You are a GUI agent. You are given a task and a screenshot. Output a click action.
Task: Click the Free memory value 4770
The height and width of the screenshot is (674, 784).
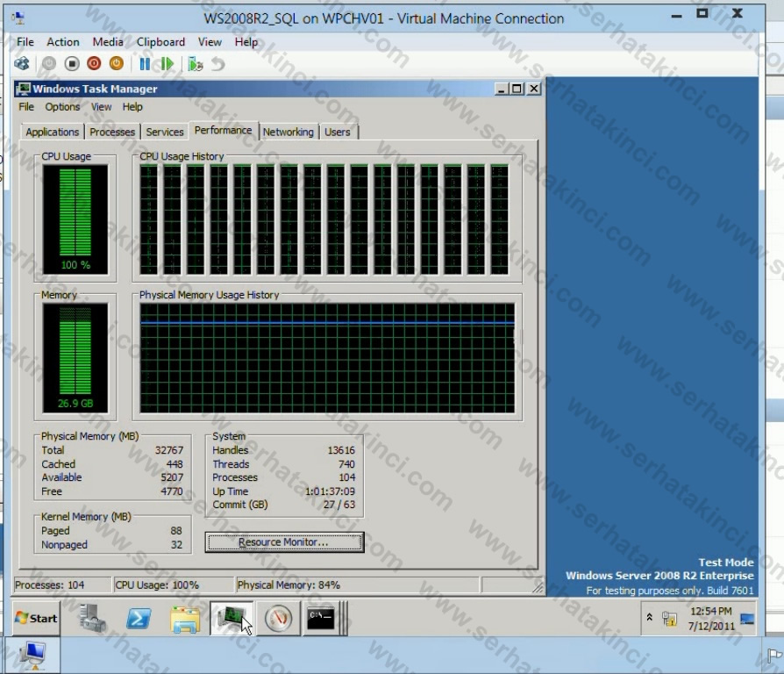click(x=172, y=491)
